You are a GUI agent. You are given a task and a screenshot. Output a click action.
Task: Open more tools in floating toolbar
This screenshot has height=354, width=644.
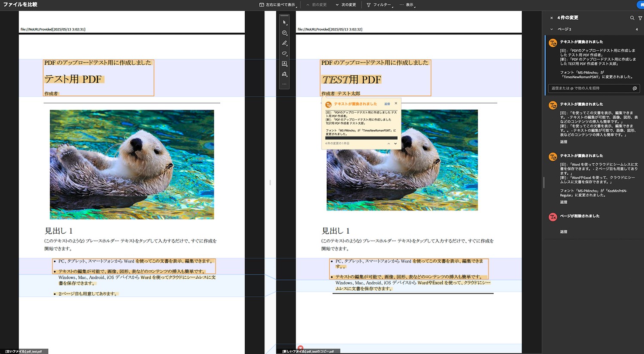coord(284,84)
